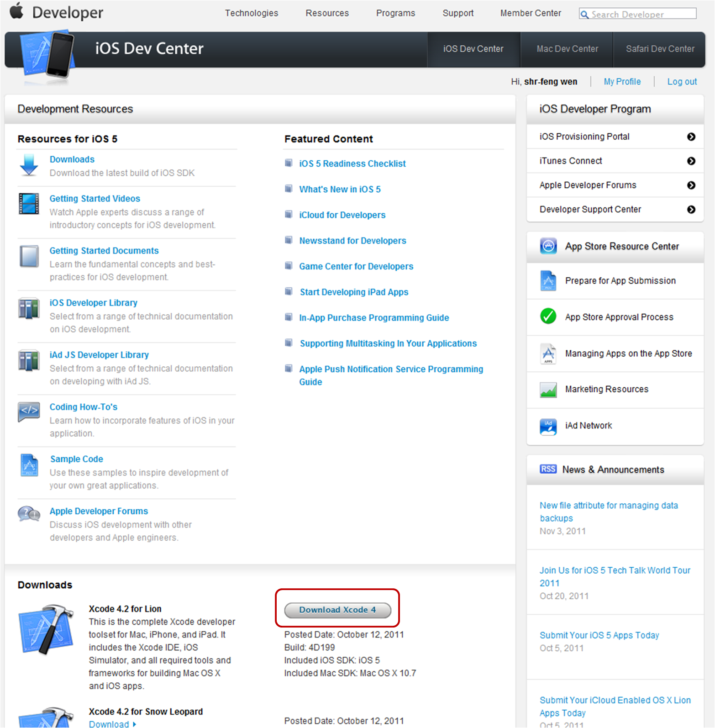Open Apple Push Notification Service Programming Guide
Viewport: 715px width, 728px height.
point(391,375)
